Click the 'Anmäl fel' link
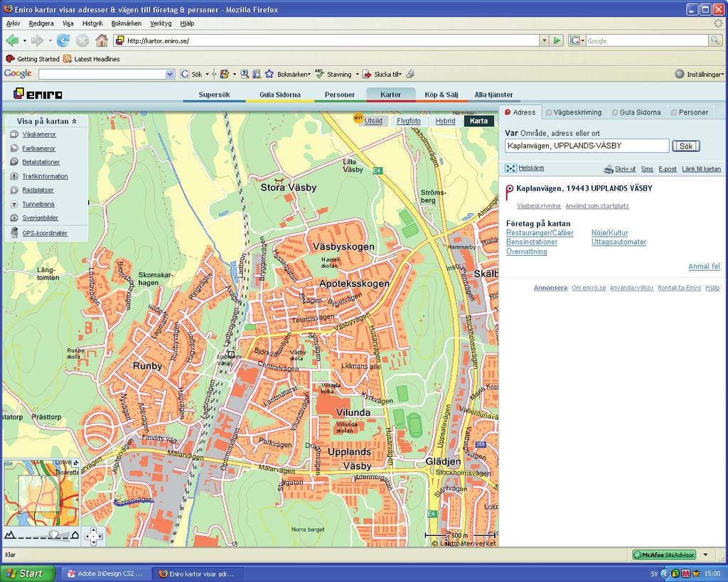The image size is (728, 582). (704, 266)
